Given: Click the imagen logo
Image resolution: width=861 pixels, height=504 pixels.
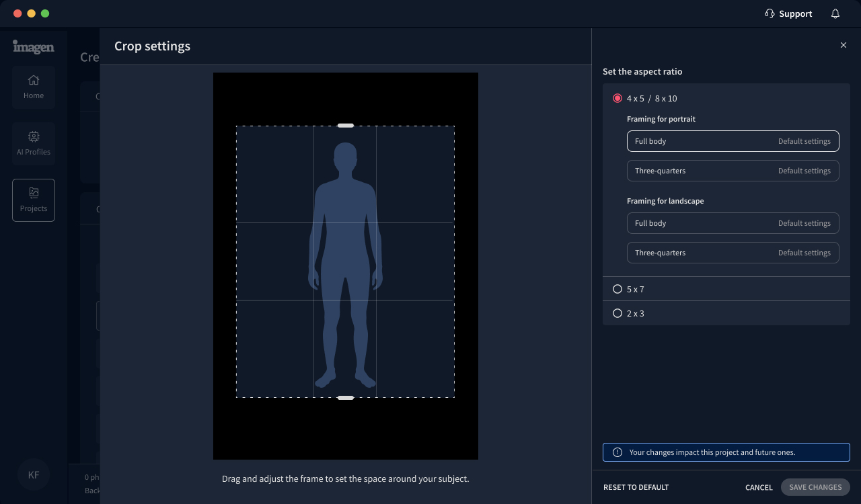Looking at the screenshot, I should pyautogui.click(x=33, y=47).
